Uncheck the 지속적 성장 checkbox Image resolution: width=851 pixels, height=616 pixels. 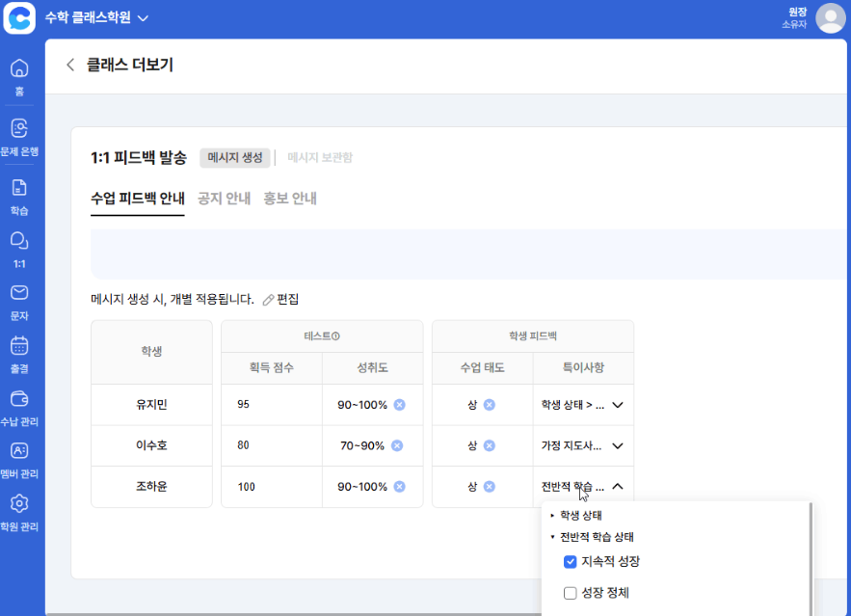[570, 562]
